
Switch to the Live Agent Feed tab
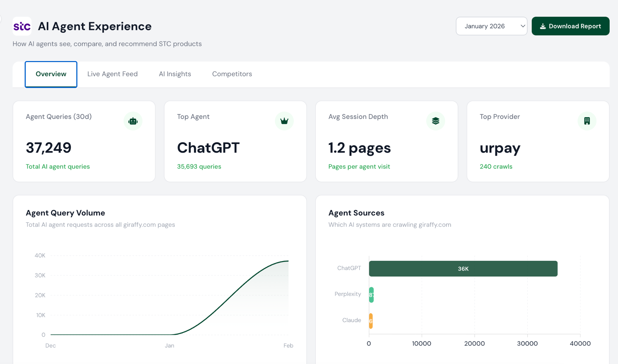coord(112,74)
